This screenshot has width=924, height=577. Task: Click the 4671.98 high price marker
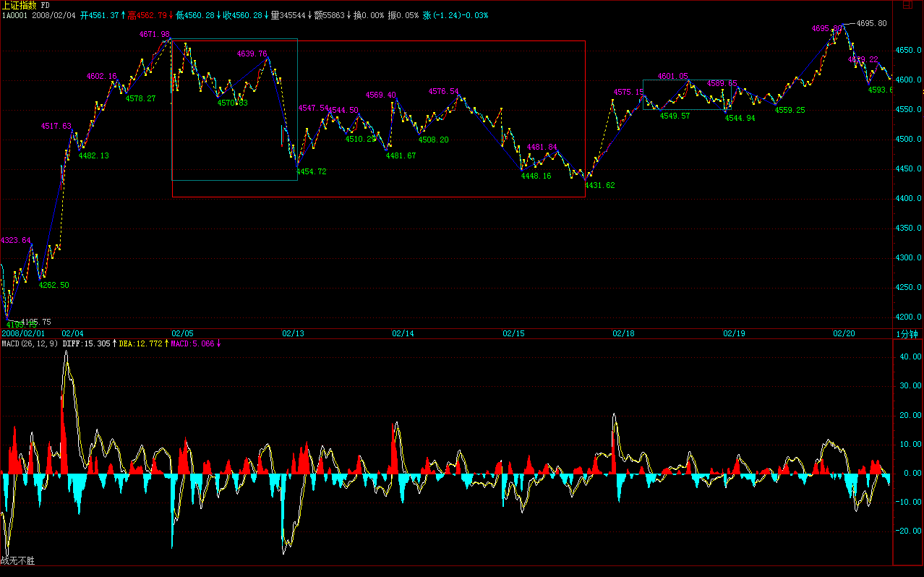pyautogui.click(x=155, y=34)
